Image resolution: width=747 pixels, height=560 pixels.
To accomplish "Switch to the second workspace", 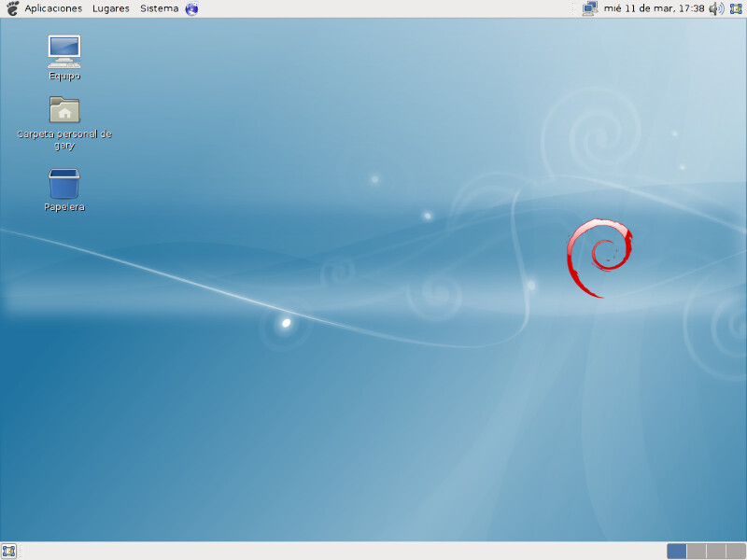I will coord(697,551).
